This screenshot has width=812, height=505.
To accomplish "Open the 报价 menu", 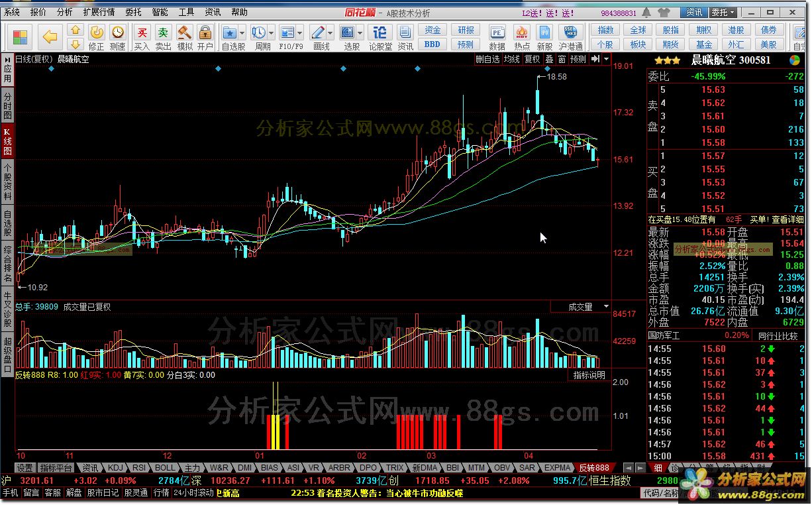I will (38, 13).
